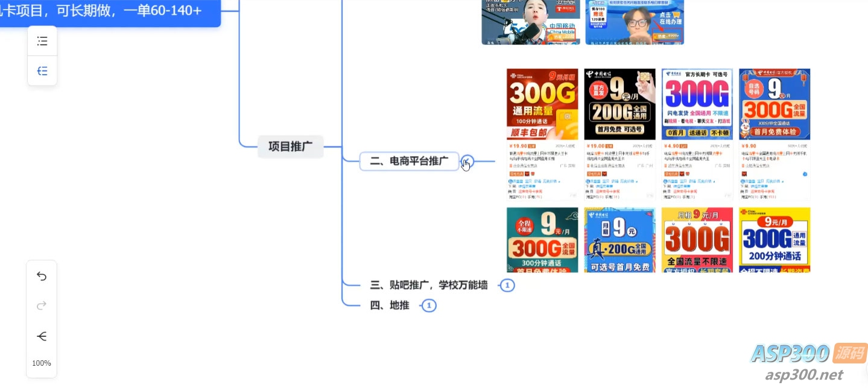Screen dimensions: 868x388
Task: Open the 300G 200分钟通话 card image
Action: point(775,240)
